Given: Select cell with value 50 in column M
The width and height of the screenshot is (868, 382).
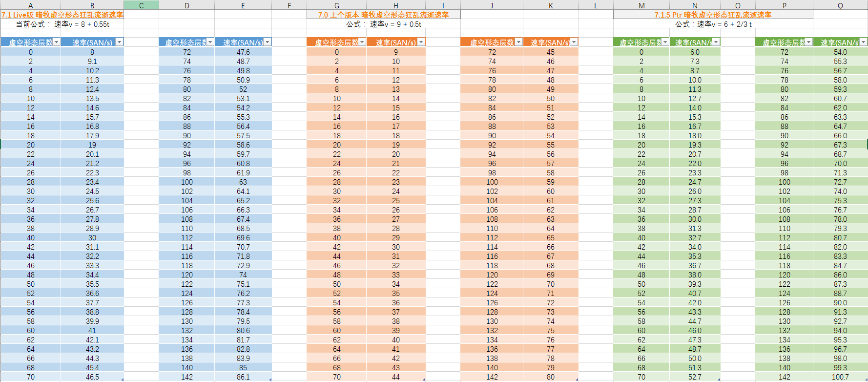Looking at the screenshot, I should point(641,284).
